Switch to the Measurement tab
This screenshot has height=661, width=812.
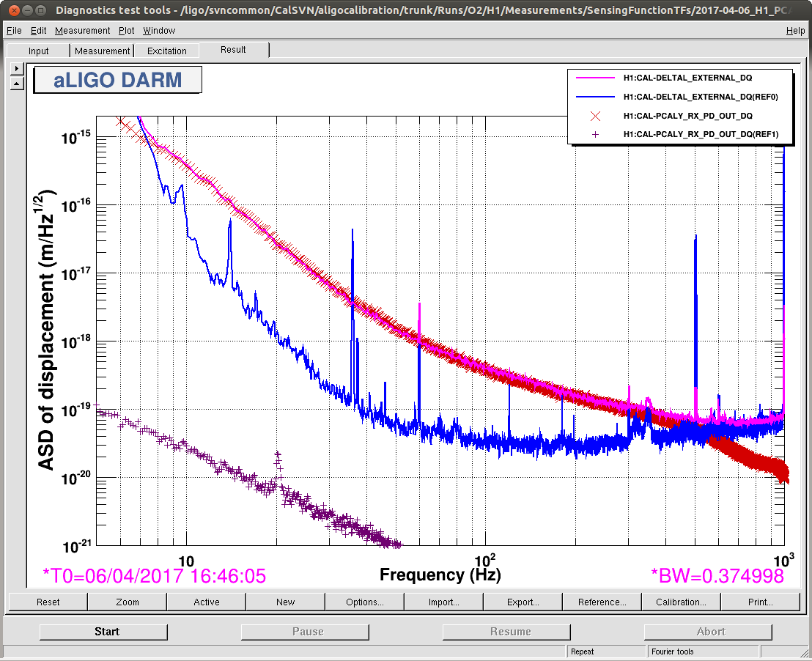pyautogui.click(x=102, y=51)
